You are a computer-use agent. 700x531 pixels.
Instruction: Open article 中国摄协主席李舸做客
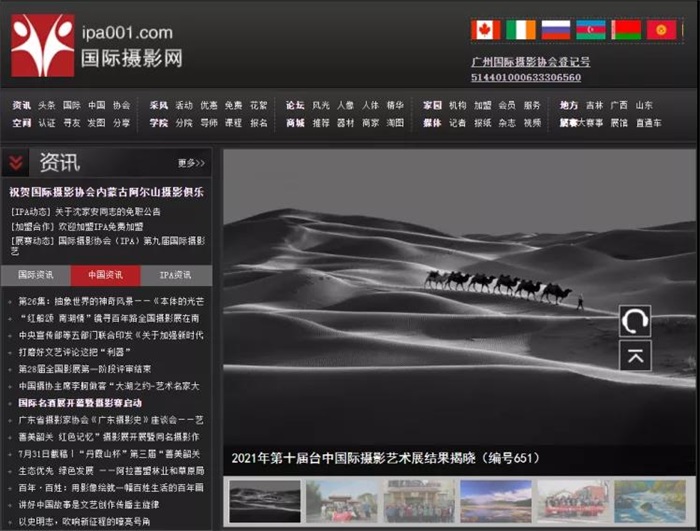pos(109,386)
